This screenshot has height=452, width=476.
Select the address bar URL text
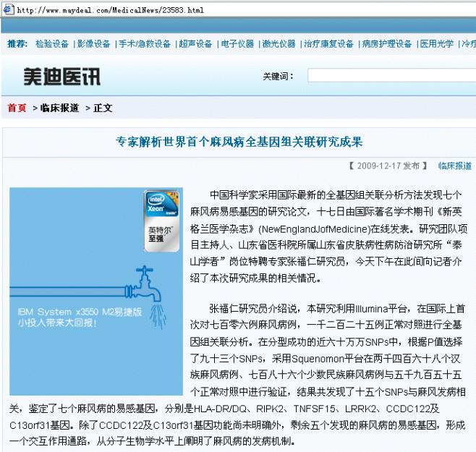tap(110, 10)
